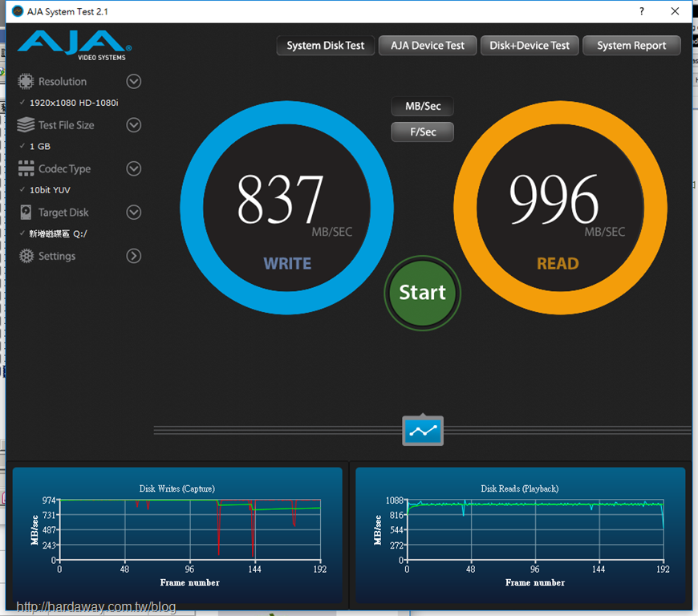Click the Settings gear icon

click(26, 256)
